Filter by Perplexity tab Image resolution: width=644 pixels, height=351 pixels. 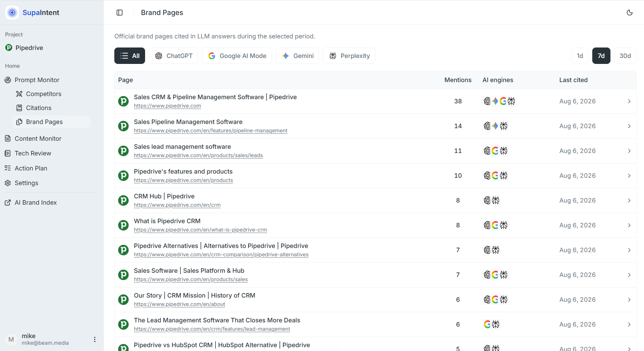(349, 56)
